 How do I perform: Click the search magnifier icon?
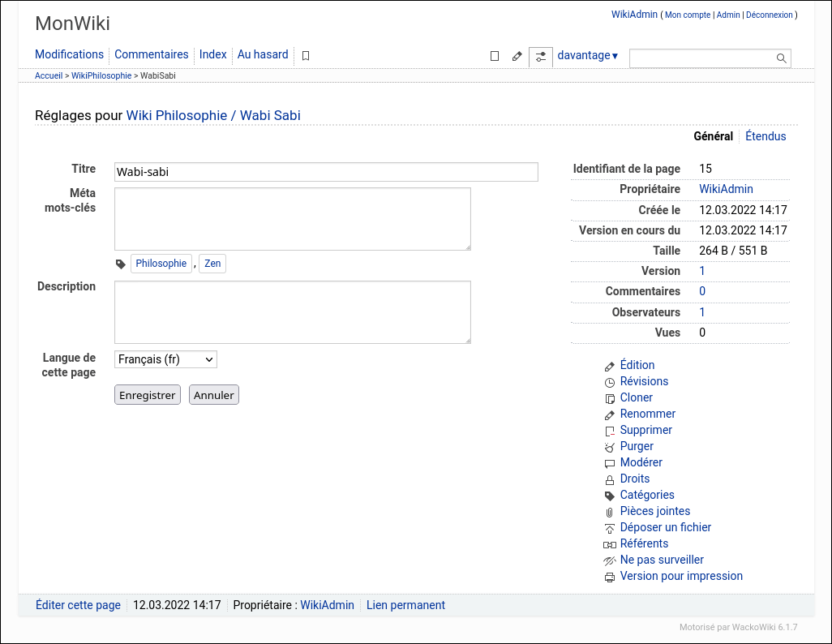[x=781, y=58]
